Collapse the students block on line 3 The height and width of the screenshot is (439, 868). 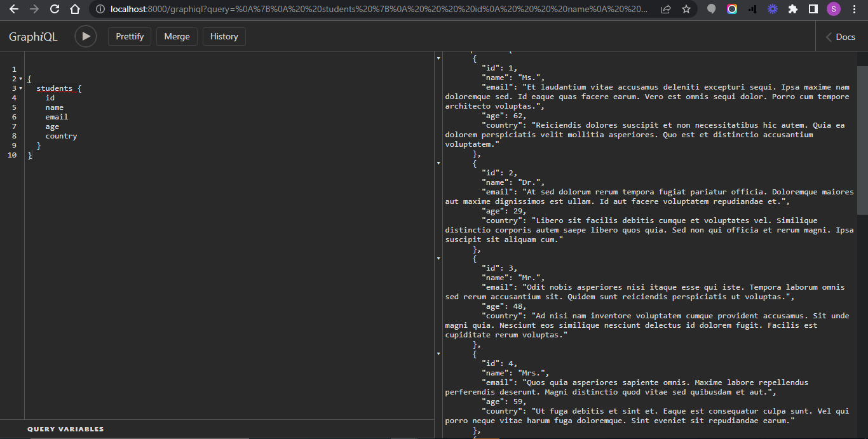point(20,88)
